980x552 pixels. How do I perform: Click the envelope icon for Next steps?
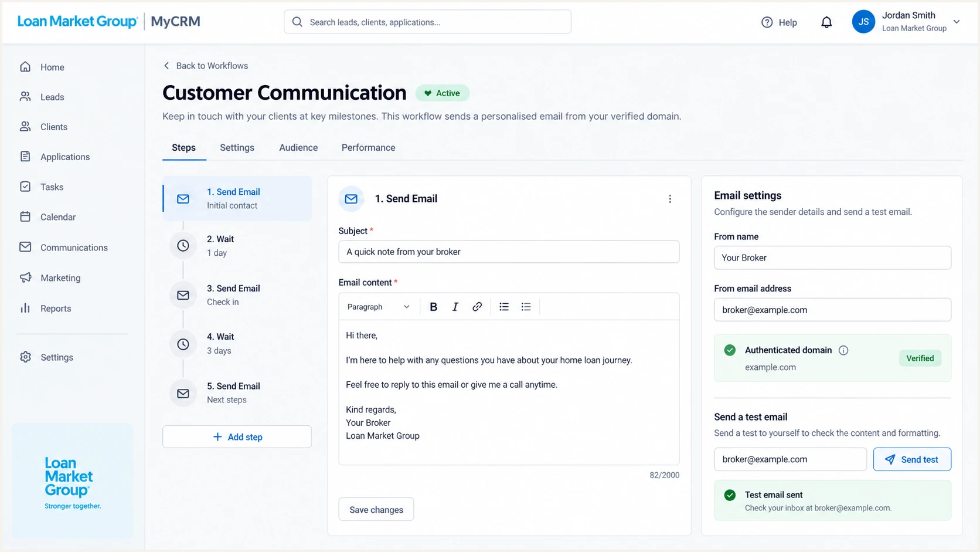[x=183, y=394]
